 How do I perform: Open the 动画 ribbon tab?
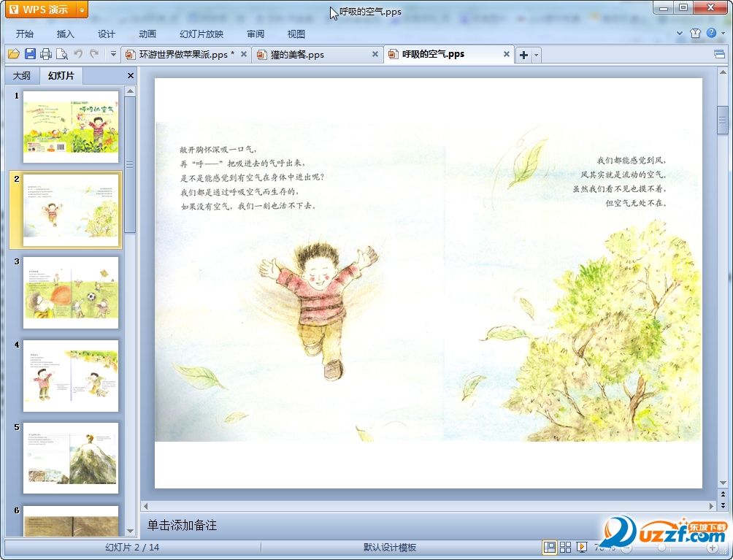click(147, 34)
